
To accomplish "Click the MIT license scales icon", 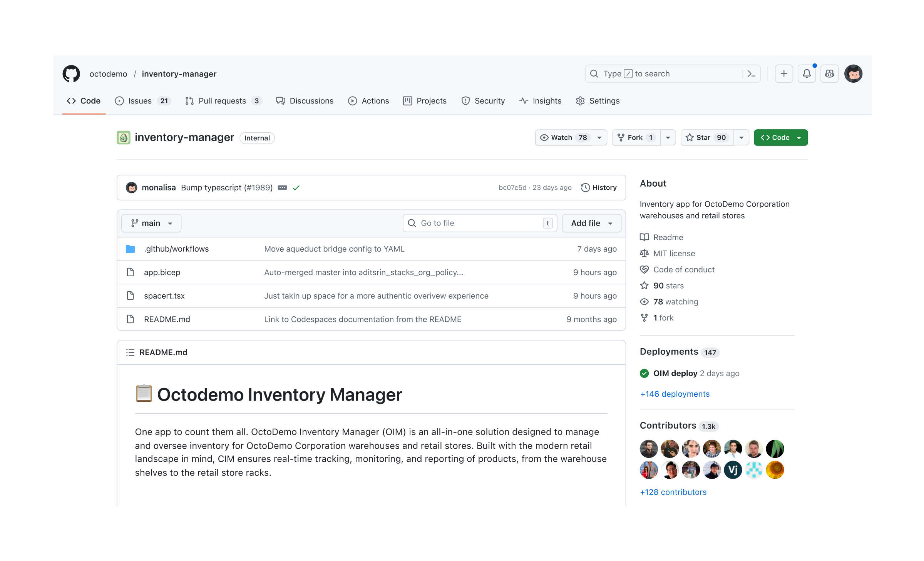I will [644, 253].
